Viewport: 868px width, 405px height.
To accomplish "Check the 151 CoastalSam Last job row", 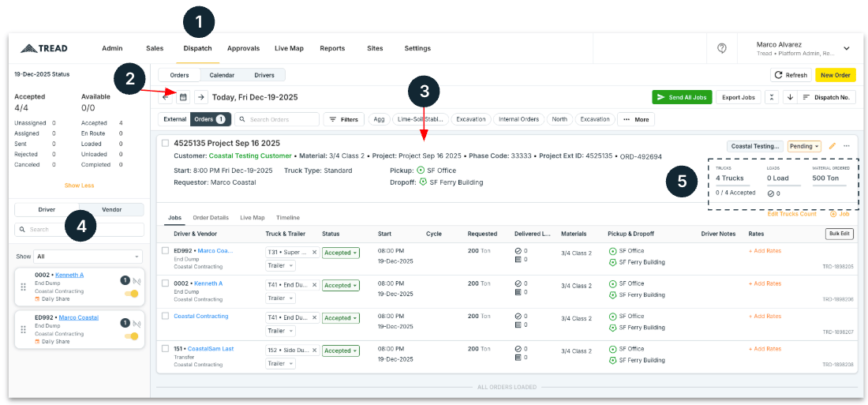I will (x=165, y=348).
